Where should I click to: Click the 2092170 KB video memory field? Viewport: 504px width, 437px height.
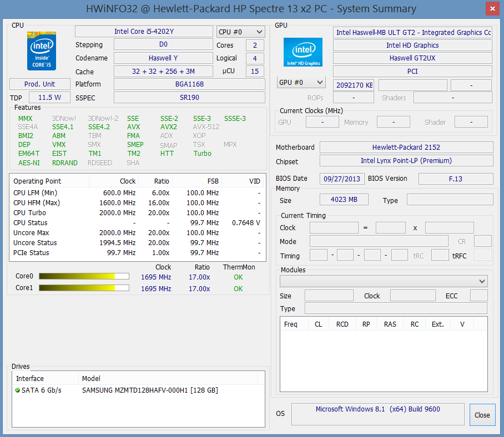[x=354, y=85]
